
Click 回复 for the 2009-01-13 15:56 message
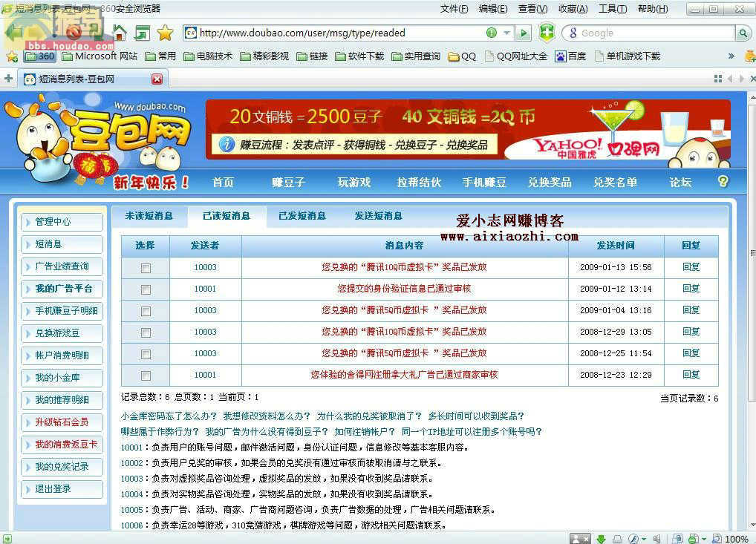point(691,267)
